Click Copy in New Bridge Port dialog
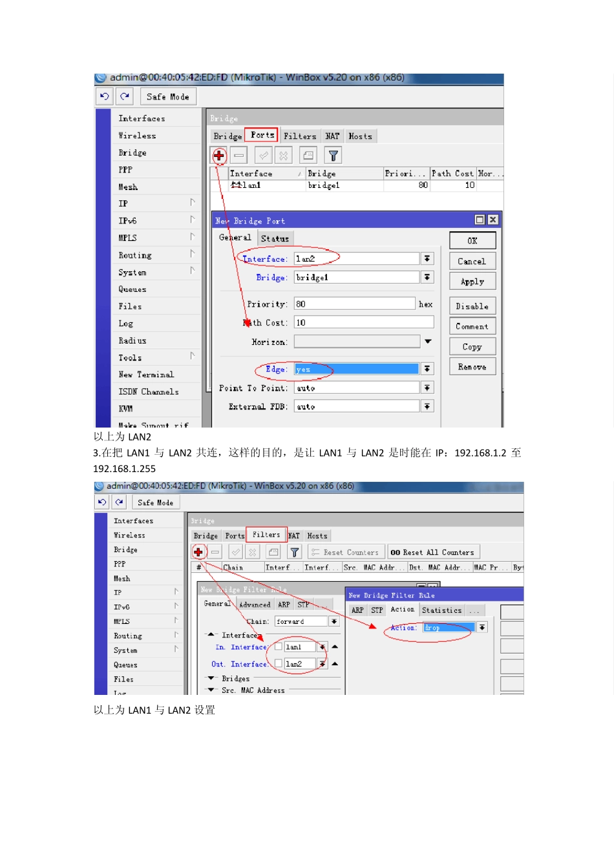Viewport: 614px width, 868px height. 472,347
